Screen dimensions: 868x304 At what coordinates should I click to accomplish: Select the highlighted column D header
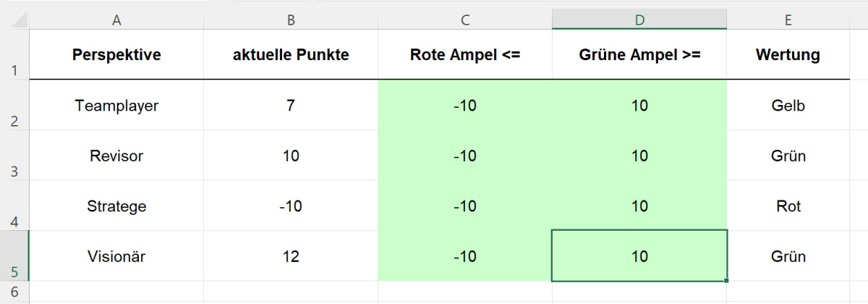(x=639, y=20)
